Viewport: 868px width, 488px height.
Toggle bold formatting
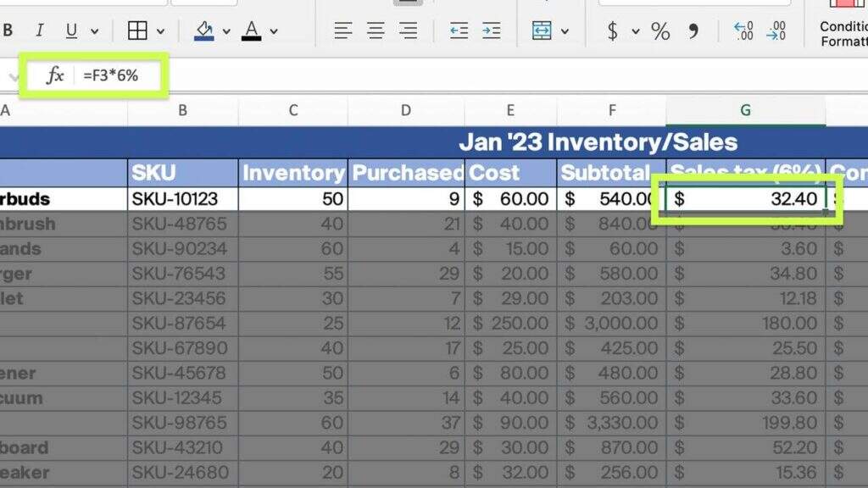coord(8,31)
